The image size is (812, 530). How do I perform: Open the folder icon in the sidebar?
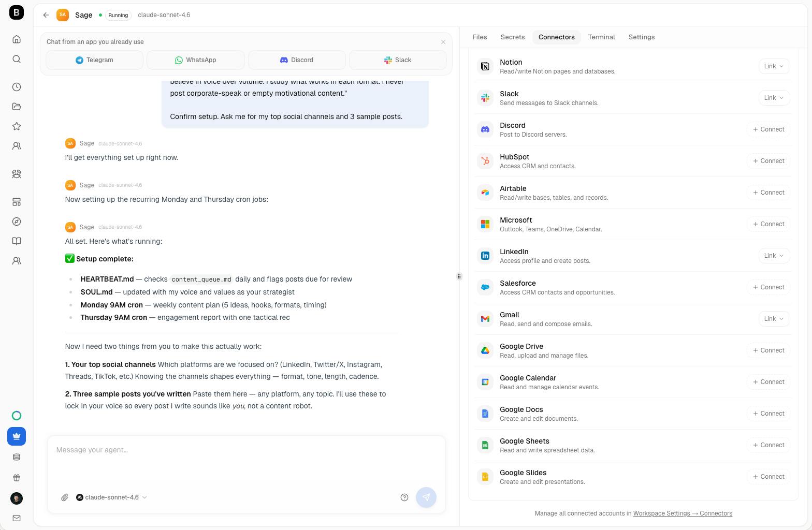pyautogui.click(x=17, y=107)
